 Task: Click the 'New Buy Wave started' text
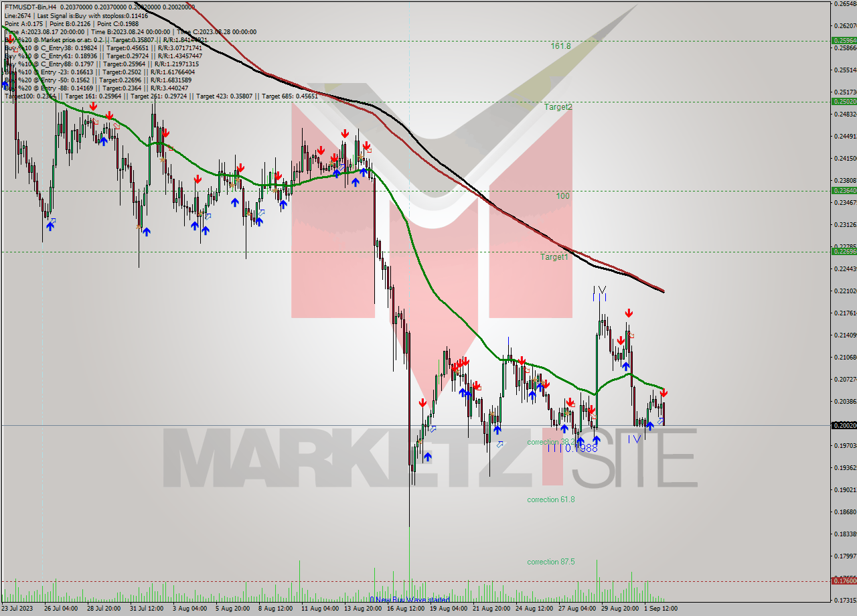point(412,600)
